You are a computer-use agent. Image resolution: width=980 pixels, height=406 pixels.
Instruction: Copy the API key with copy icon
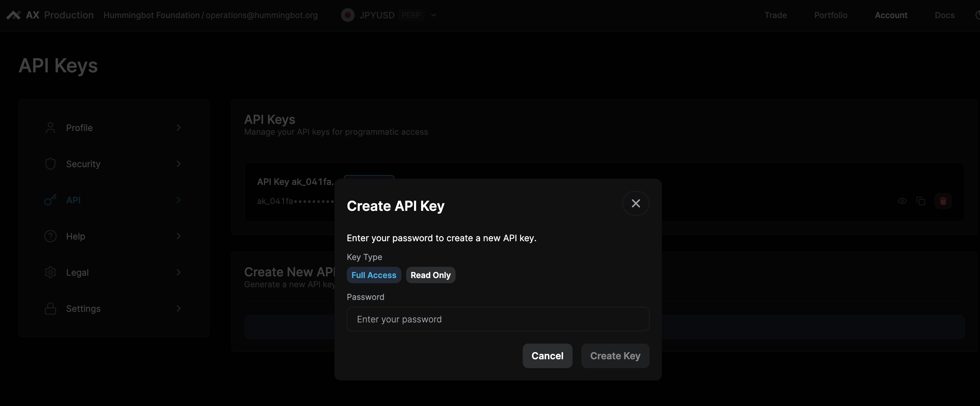[921, 201]
